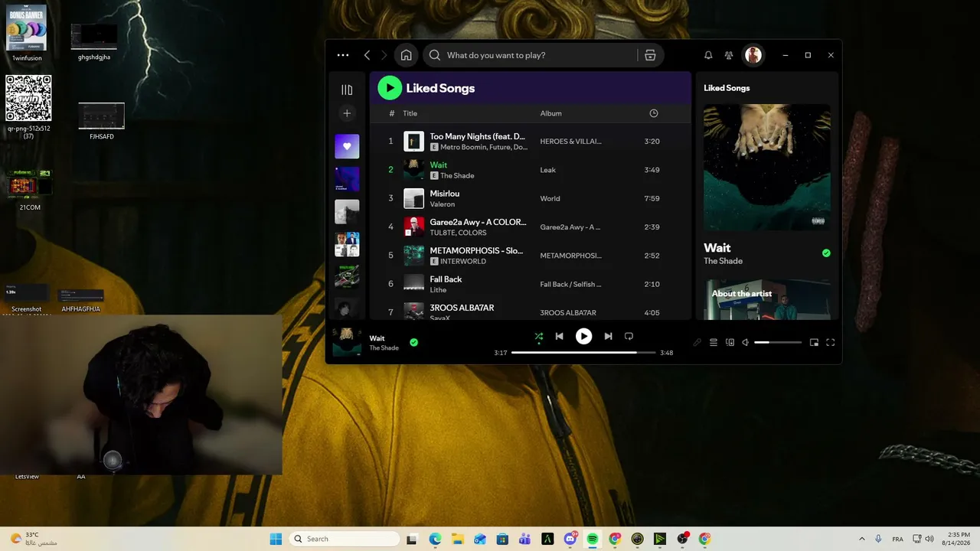
Task: Select the FJHSAFD desktop file
Action: pos(101,121)
